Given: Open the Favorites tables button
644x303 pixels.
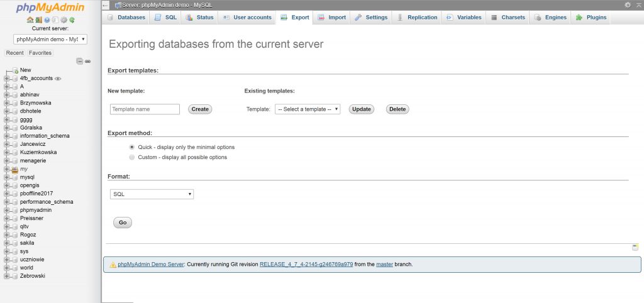Looking at the screenshot, I should point(40,53).
